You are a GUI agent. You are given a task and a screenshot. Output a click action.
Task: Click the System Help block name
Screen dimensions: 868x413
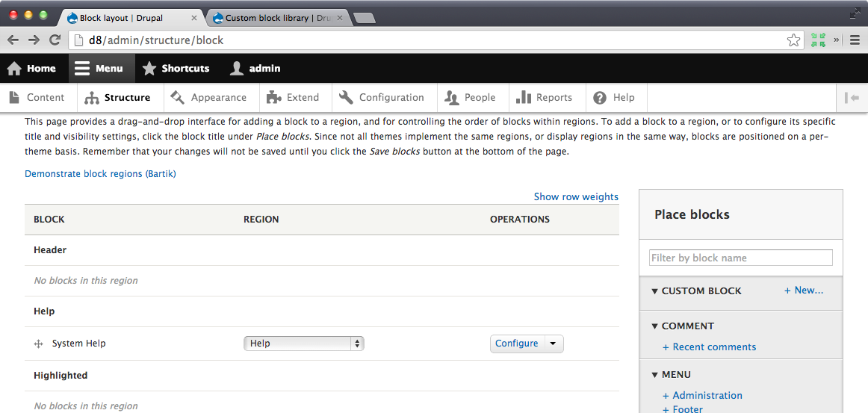(78, 344)
